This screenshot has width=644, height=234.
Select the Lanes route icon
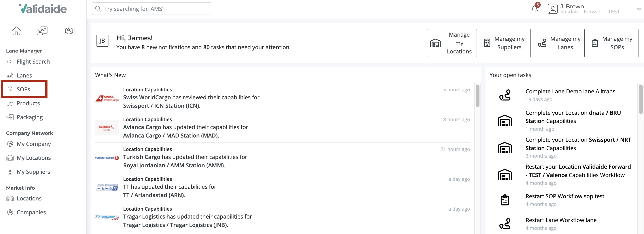[10, 75]
